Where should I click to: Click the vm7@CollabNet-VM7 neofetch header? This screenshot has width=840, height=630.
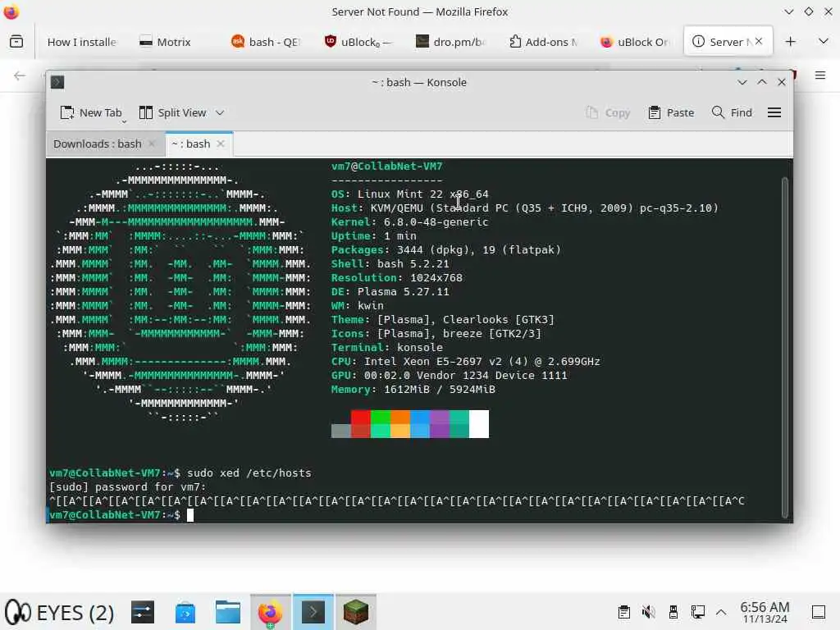387,166
